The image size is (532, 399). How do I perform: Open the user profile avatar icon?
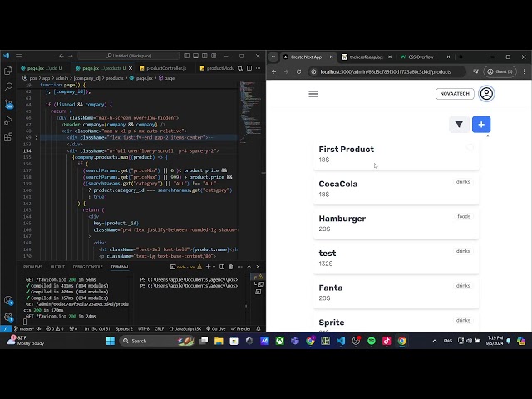(x=486, y=94)
